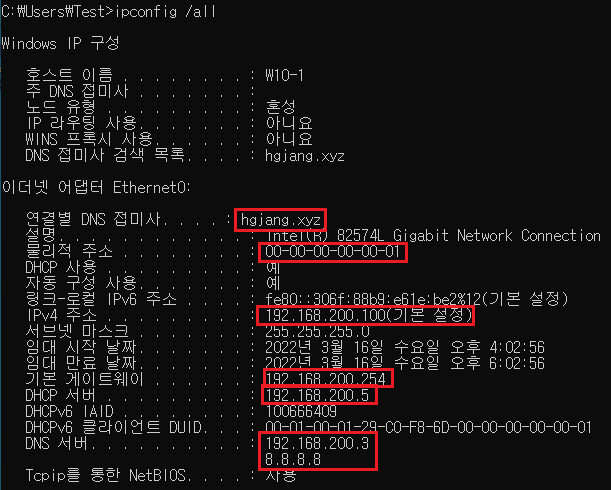Click the Windows IP 구성 heading
Viewport: 611px width, 490px height.
(60, 43)
